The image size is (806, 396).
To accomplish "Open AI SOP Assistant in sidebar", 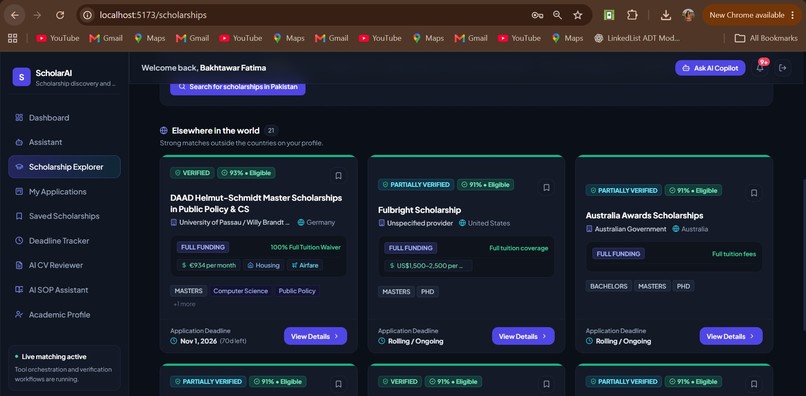I will pos(64,290).
